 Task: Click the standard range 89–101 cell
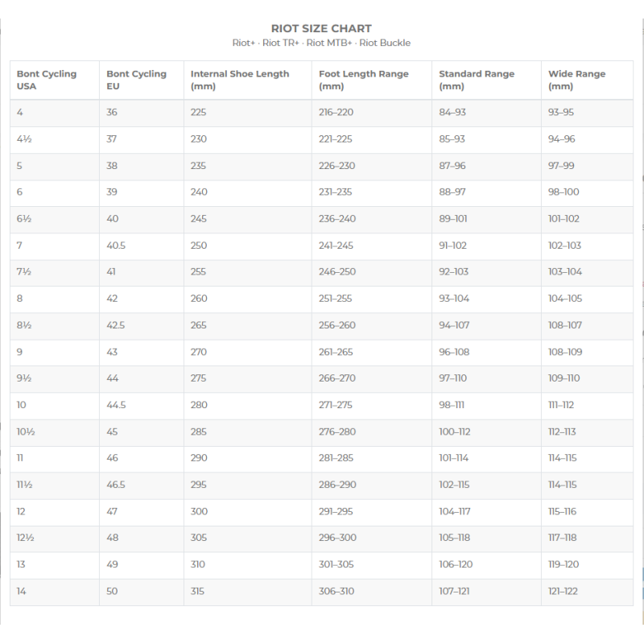[x=453, y=219]
